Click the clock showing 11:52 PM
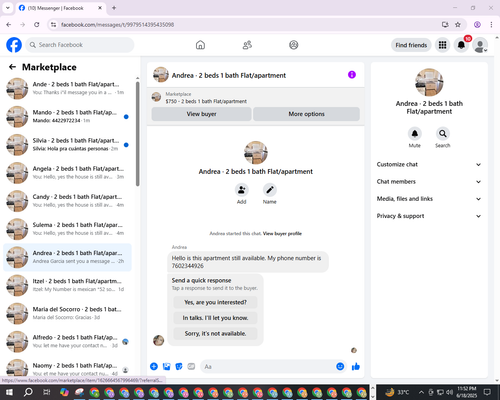This screenshot has height=400, width=500. pyautogui.click(x=467, y=389)
